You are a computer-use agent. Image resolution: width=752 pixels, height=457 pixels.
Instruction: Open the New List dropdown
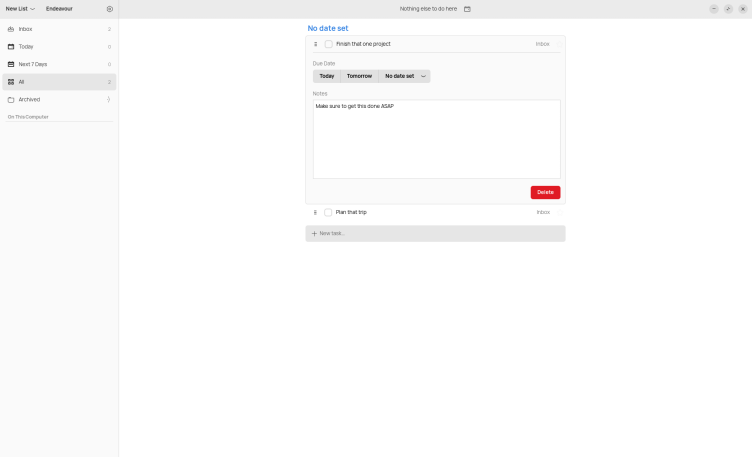coord(20,9)
